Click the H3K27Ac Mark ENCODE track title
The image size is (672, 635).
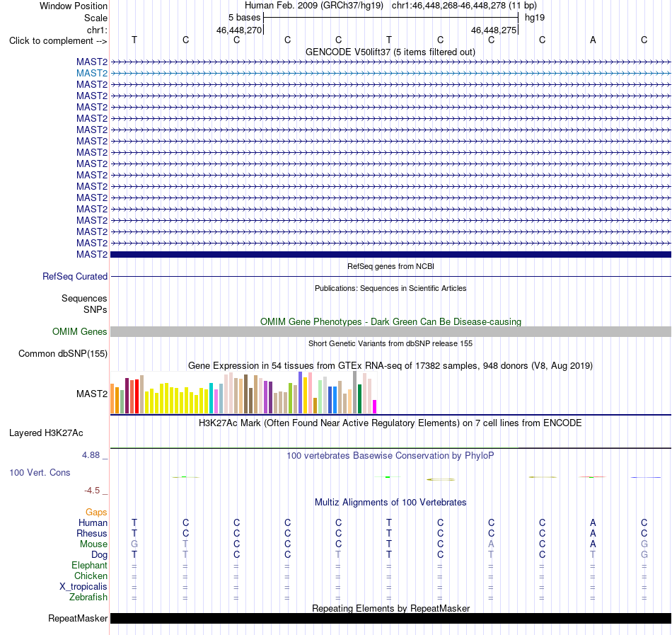390,423
